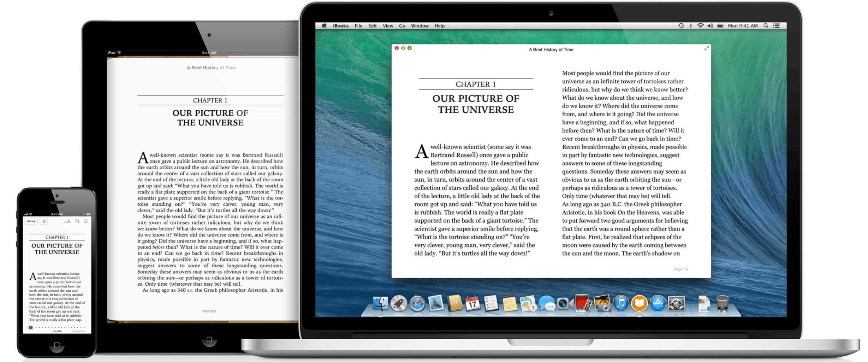
Task: Open Maps icon in dock
Action: coord(528,304)
